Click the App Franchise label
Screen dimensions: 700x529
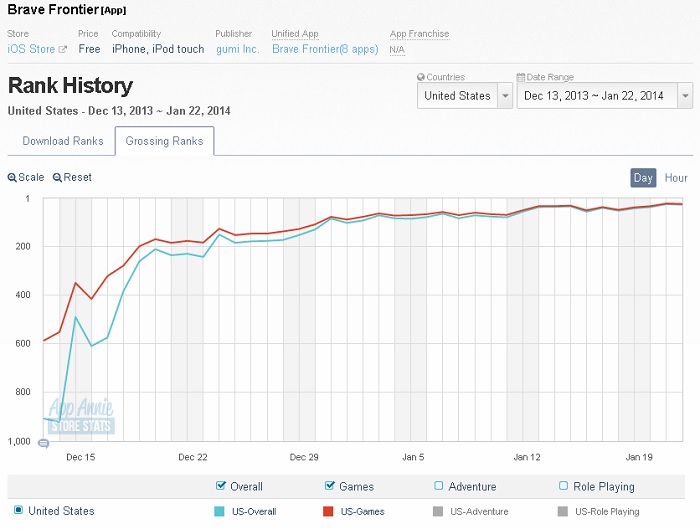(x=419, y=34)
